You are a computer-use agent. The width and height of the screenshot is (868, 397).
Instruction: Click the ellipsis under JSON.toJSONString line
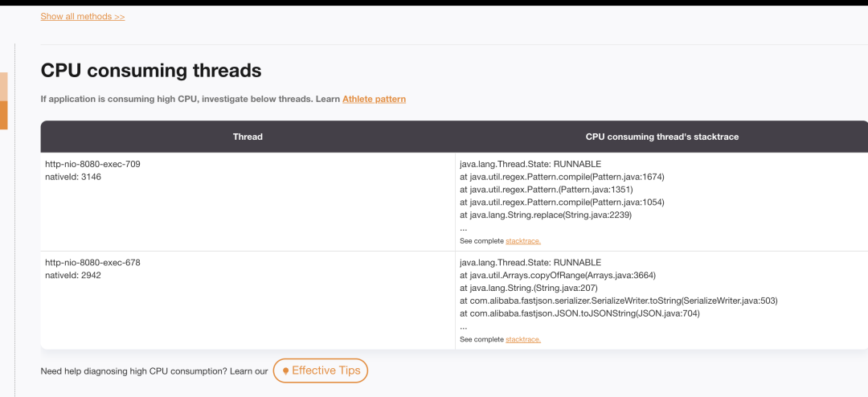pos(464,326)
